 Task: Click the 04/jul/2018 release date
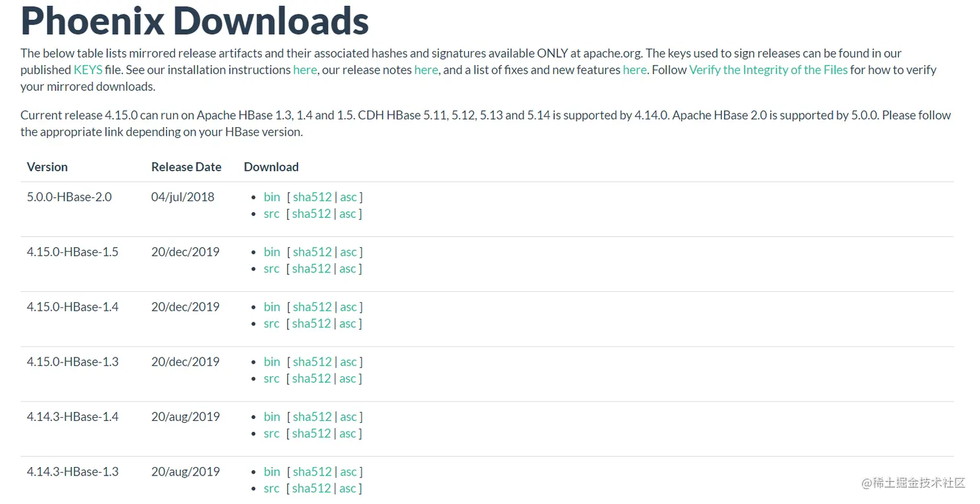(183, 197)
